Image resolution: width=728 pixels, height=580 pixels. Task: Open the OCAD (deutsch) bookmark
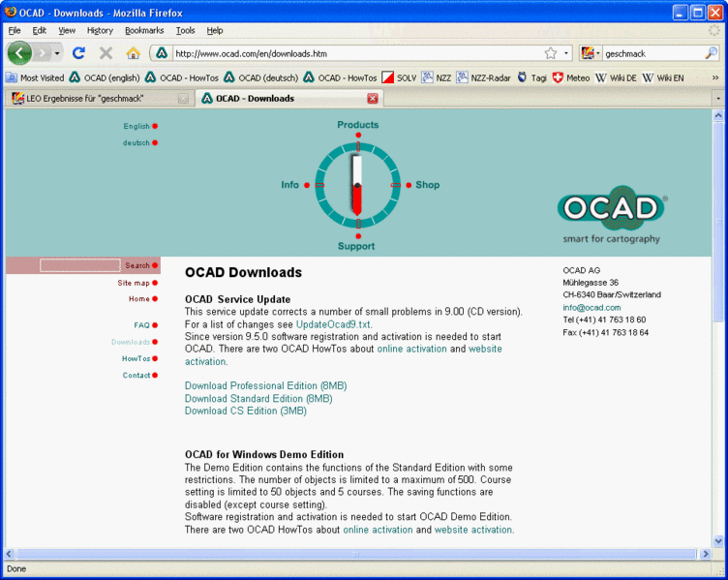(261, 77)
